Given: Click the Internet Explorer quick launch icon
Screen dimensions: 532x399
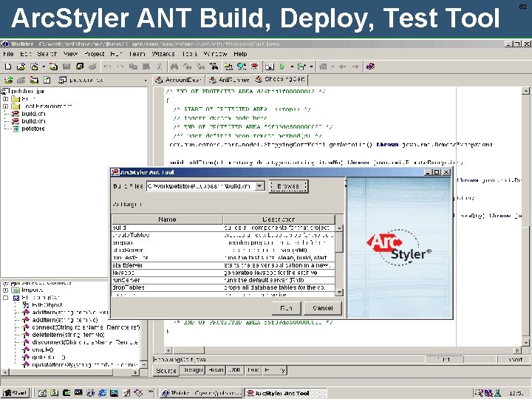Looking at the screenshot, I should (102, 393).
